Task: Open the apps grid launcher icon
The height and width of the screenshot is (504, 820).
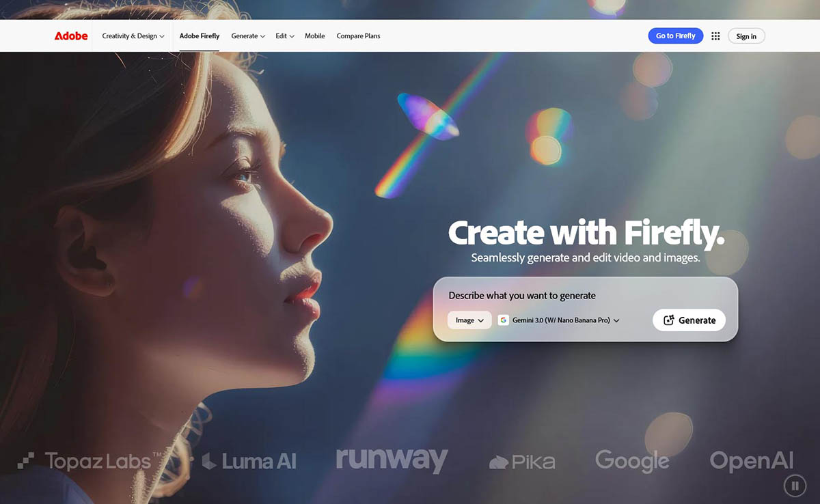Action: coord(715,36)
